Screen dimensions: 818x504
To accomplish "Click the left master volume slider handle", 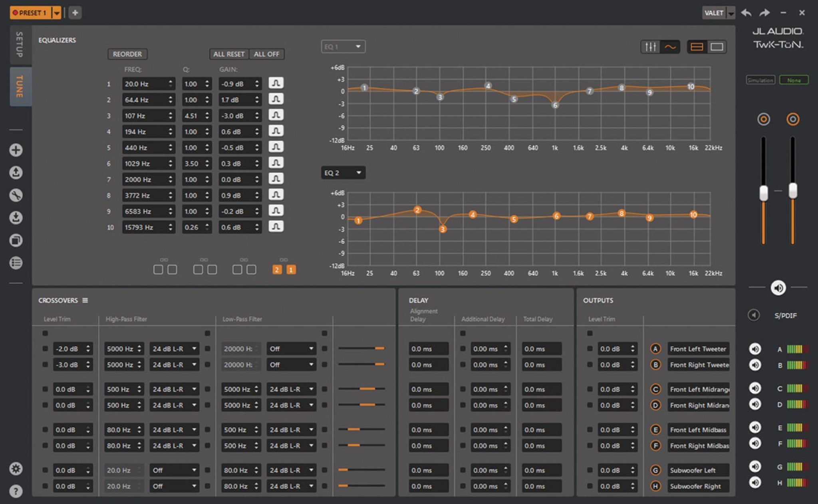I will 763,194.
